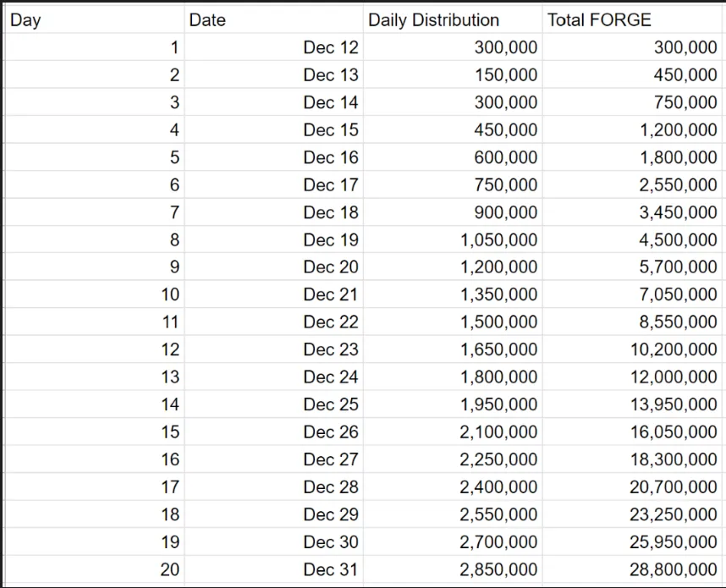Click the cell containing Dec 12
This screenshot has height=588, width=726.
tap(273, 47)
